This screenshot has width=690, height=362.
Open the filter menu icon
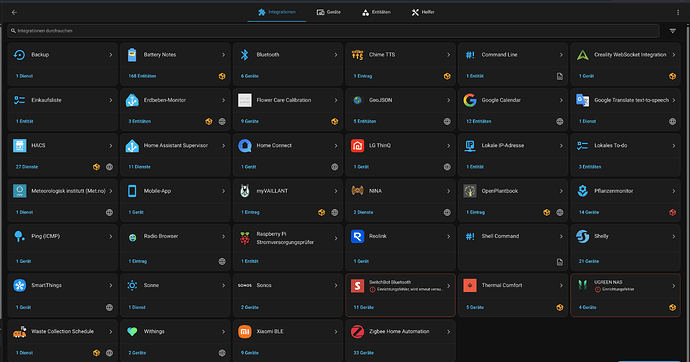coord(672,31)
